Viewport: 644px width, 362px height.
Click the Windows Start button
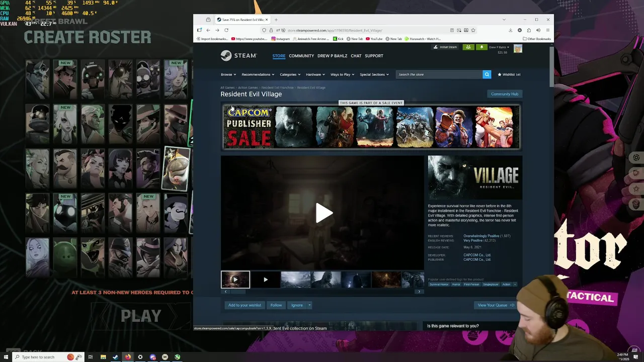point(6,357)
